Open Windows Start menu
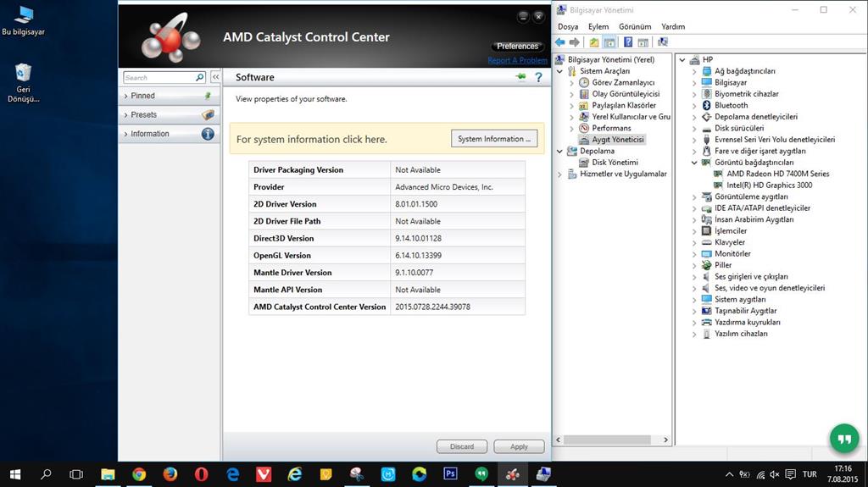This screenshot has height=487, width=868. [x=15, y=474]
